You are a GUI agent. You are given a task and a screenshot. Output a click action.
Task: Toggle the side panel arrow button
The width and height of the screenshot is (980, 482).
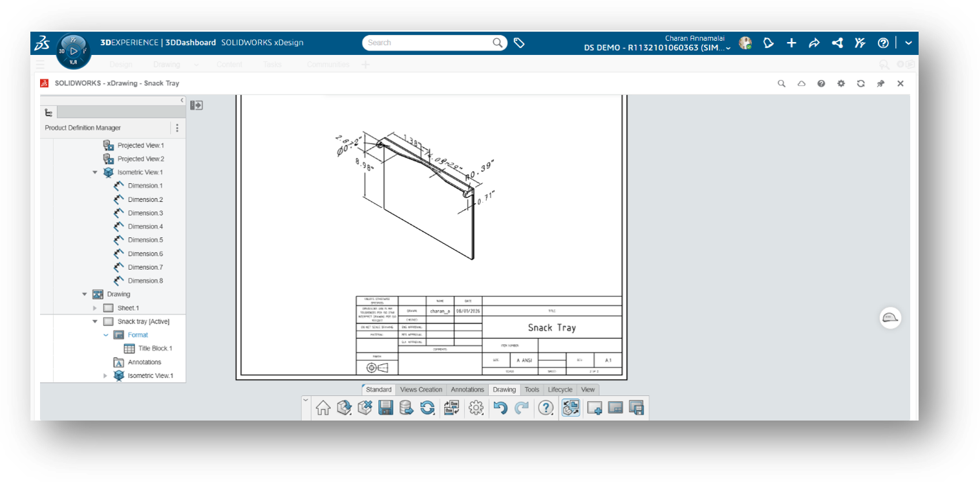(x=197, y=105)
